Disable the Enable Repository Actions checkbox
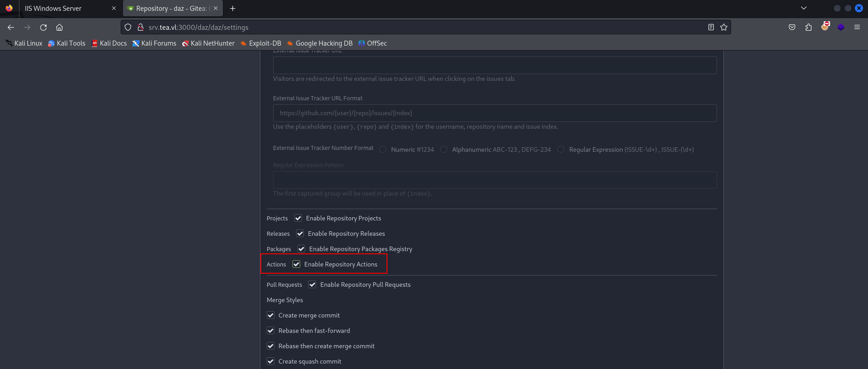Image resolution: width=868 pixels, height=369 pixels. (x=297, y=264)
